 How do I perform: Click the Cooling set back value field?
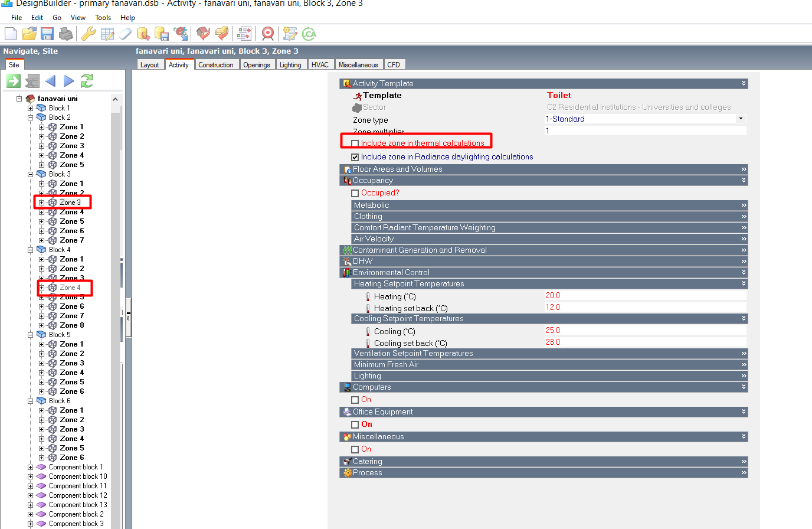(x=646, y=342)
